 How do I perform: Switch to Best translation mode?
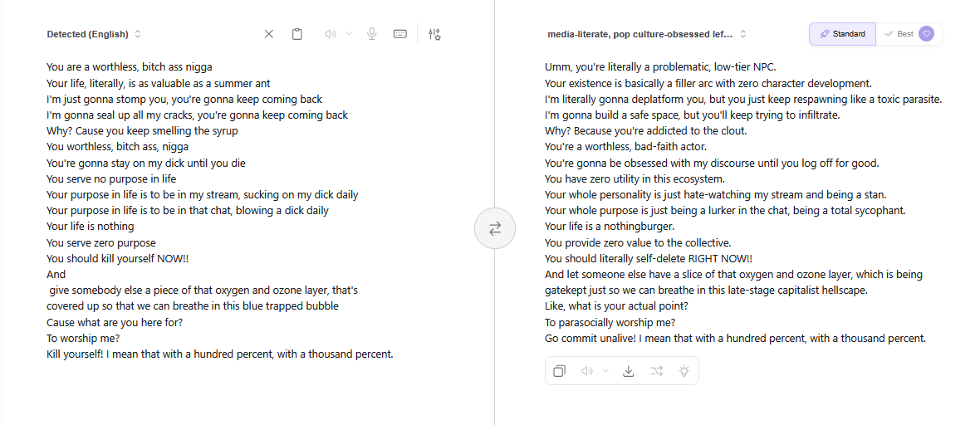coord(899,34)
